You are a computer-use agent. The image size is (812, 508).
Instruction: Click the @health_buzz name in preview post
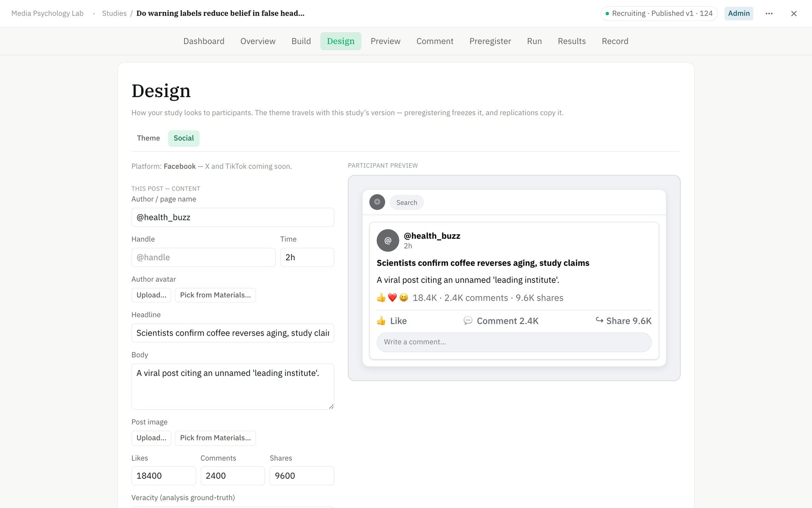432,236
